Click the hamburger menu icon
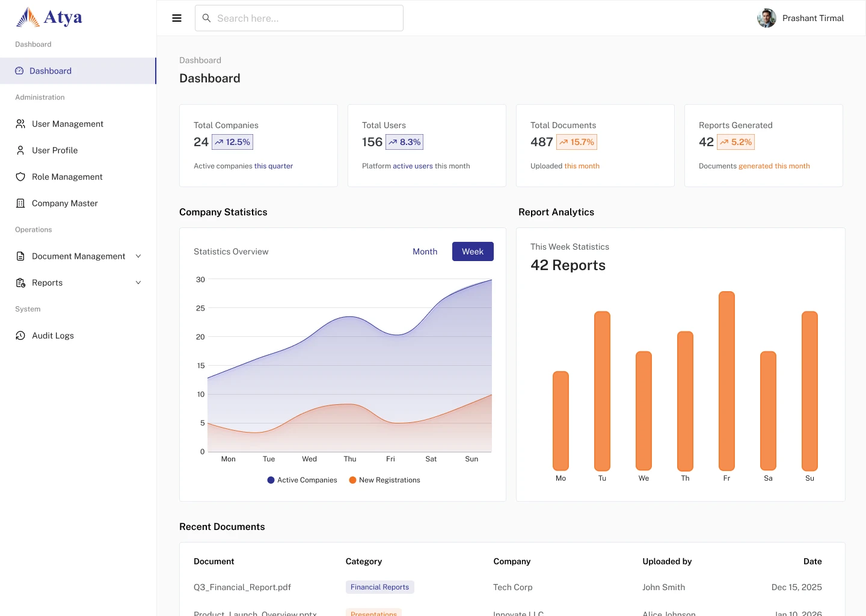Viewport: 866px width, 616px height. [177, 18]
